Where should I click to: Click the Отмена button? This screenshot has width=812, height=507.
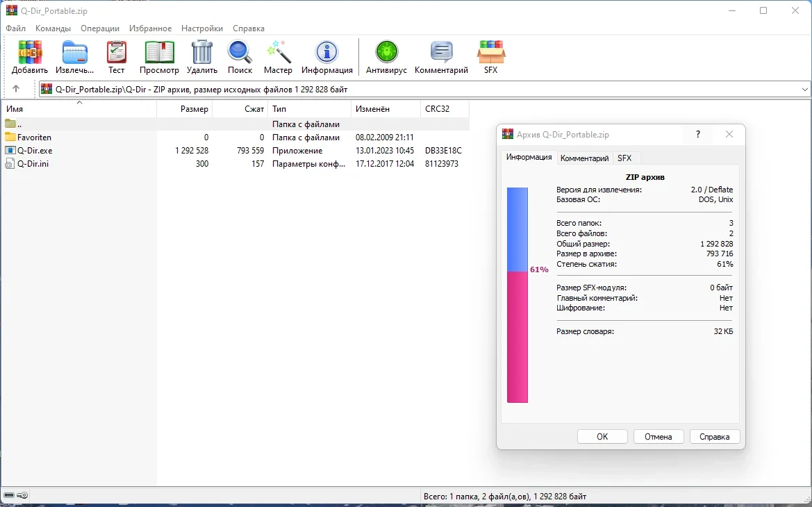658,437
